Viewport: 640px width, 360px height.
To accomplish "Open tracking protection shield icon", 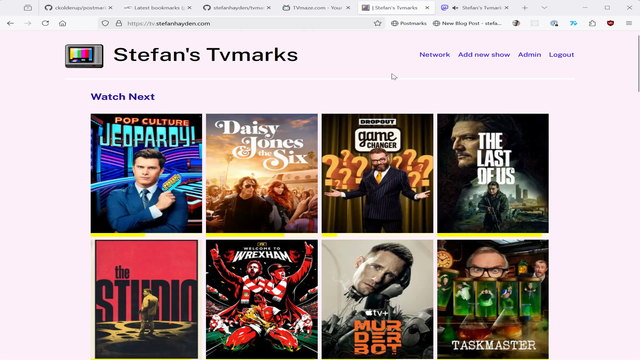I will [105, 23].
